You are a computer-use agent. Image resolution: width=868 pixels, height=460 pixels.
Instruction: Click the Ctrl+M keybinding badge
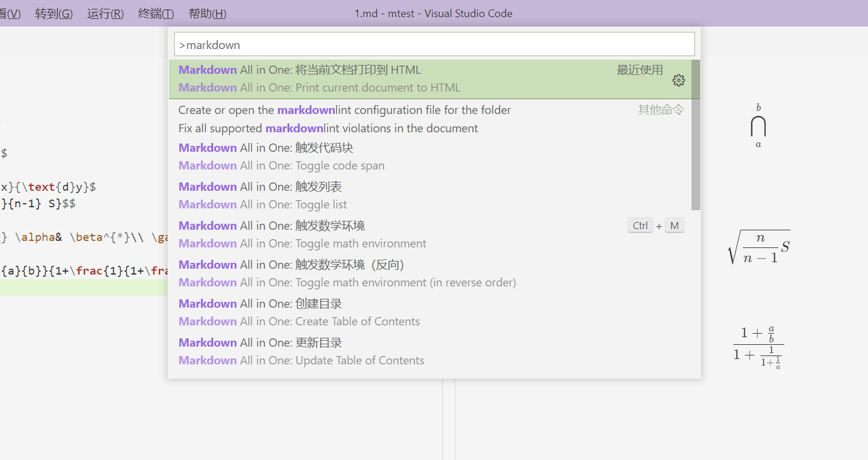655,226
